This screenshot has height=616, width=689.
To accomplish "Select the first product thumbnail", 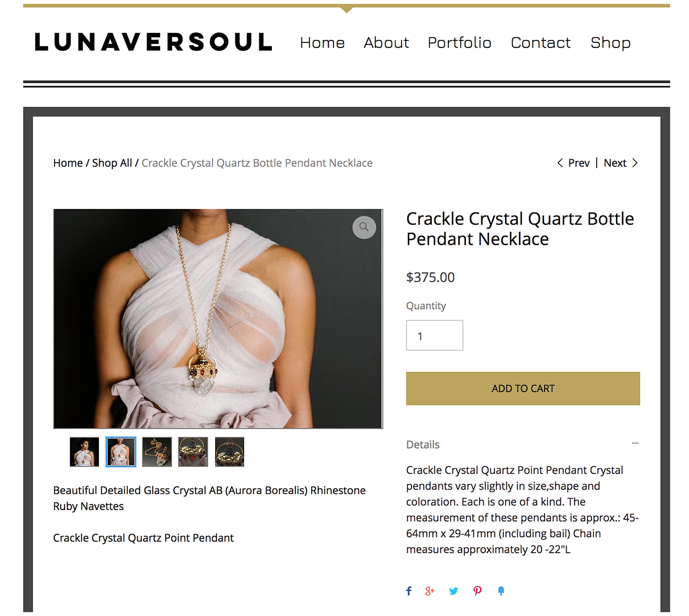I will [x=84, y=452].
